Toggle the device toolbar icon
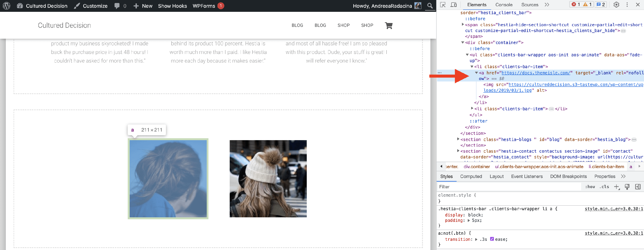This screenshot has width=644, height=250. tap(454, 5)
